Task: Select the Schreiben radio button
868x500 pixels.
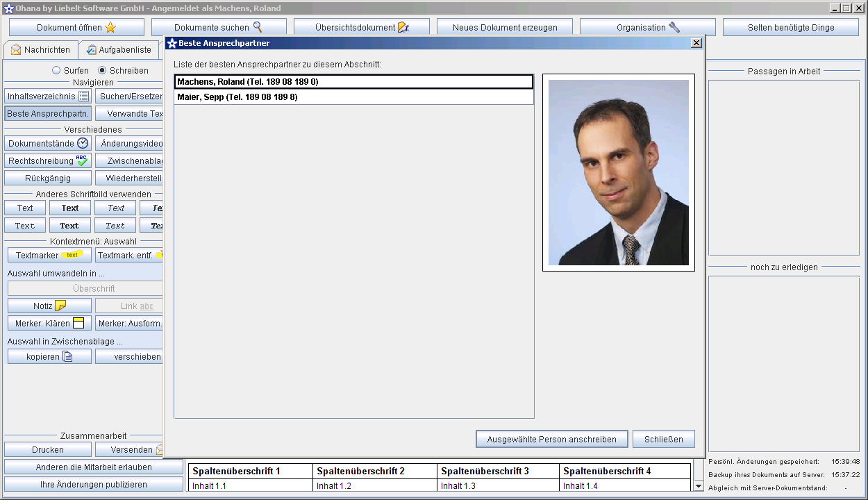Action: pos(102,70)
